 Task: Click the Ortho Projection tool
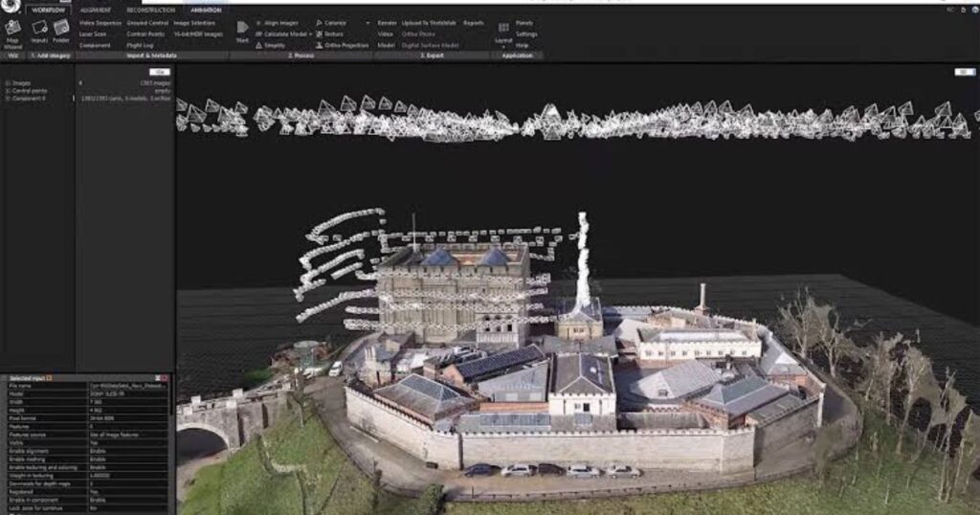343,45
